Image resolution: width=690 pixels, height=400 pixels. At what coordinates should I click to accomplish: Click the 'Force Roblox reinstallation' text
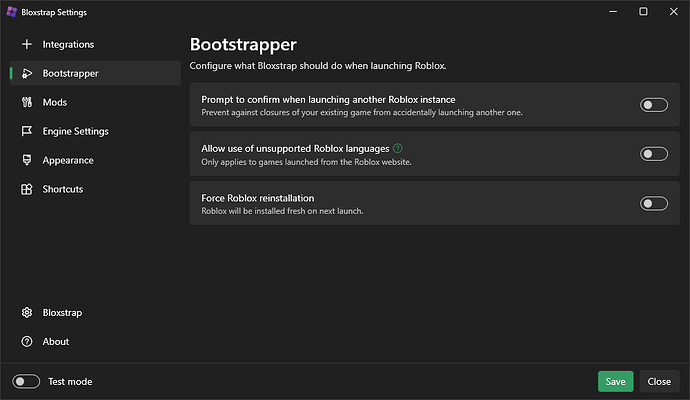pyautogui.click(x=258, y=198)
